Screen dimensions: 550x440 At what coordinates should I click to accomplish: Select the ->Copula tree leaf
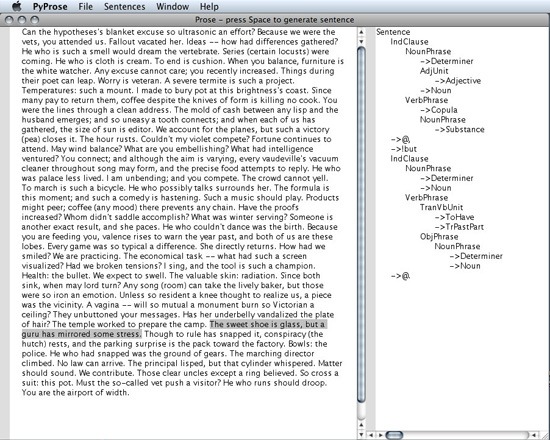pos(439,110)
